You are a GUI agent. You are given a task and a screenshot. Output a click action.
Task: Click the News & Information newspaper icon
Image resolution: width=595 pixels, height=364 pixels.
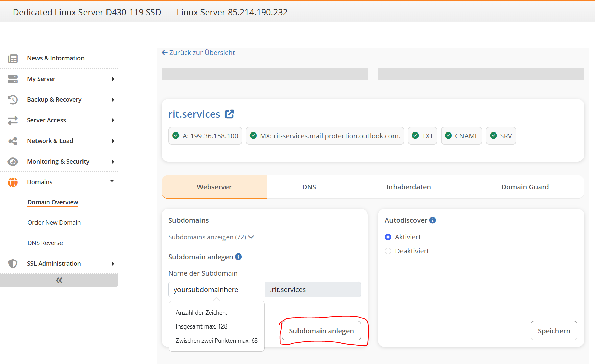[x=13, y=58]
